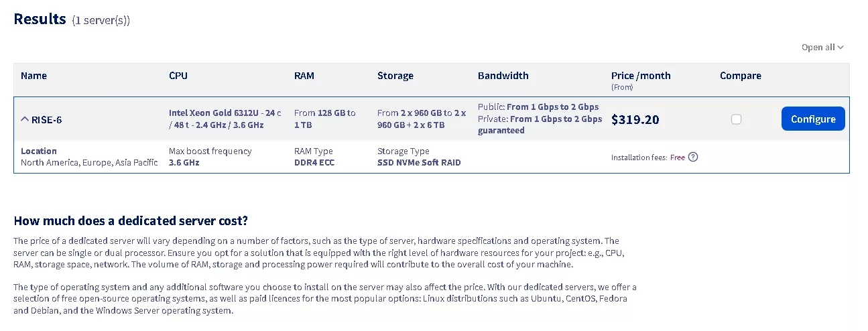Click the Price /month column header
This screenshot has height=331, width=868.
coord(641,76)
